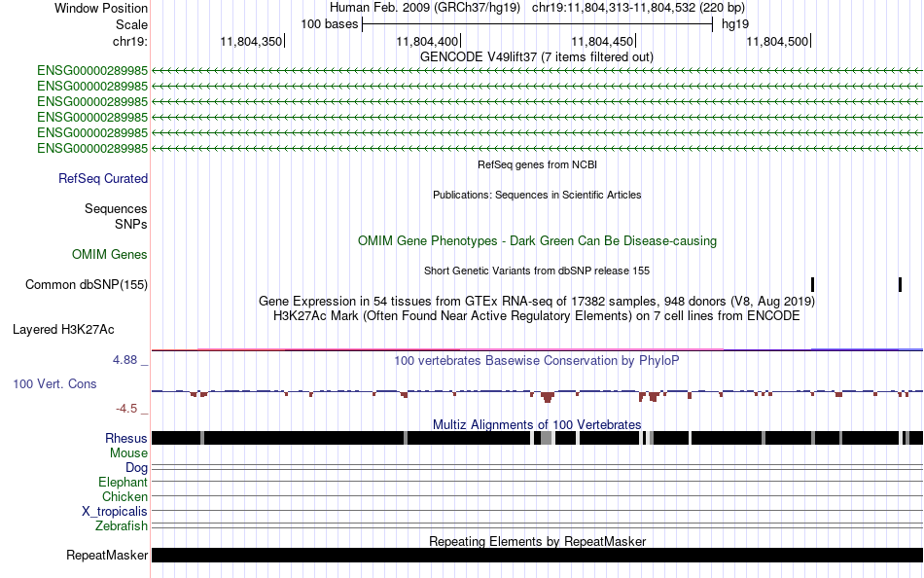Click the rightmost Common dbSNP variant mark

point(900,284)
